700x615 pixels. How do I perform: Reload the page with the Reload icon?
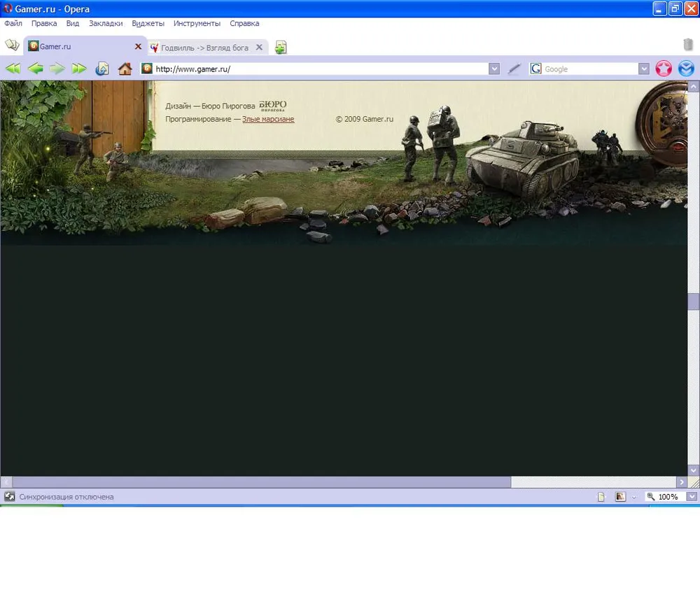coord(102,69)
